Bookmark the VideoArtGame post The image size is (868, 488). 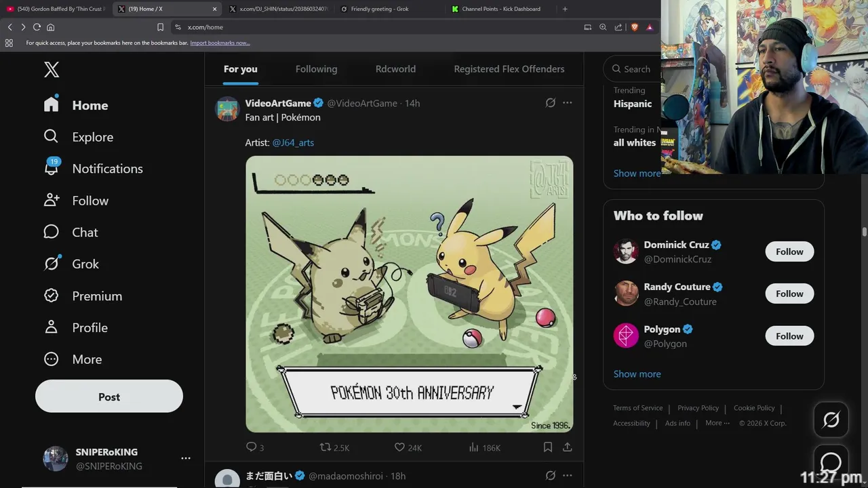[548, 447]
